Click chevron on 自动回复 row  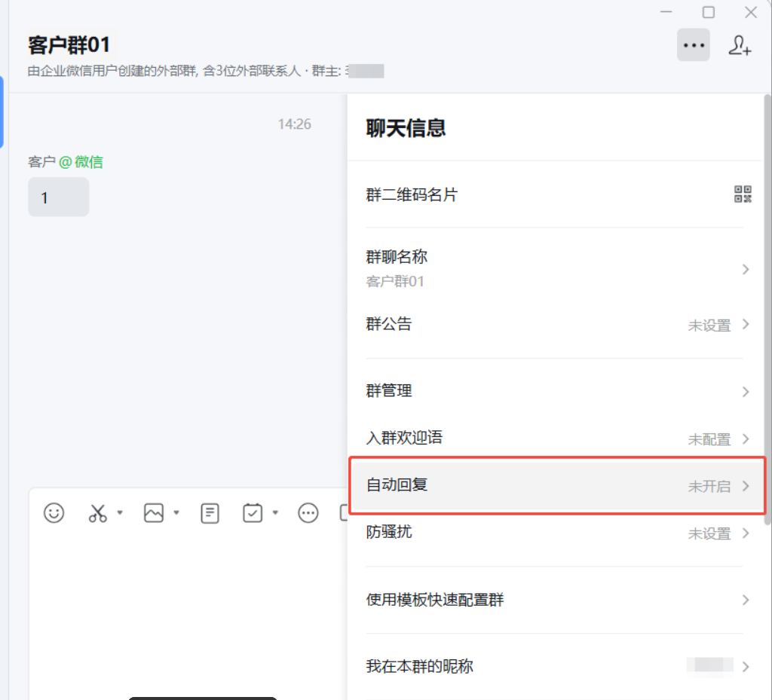tap(746, 486)
